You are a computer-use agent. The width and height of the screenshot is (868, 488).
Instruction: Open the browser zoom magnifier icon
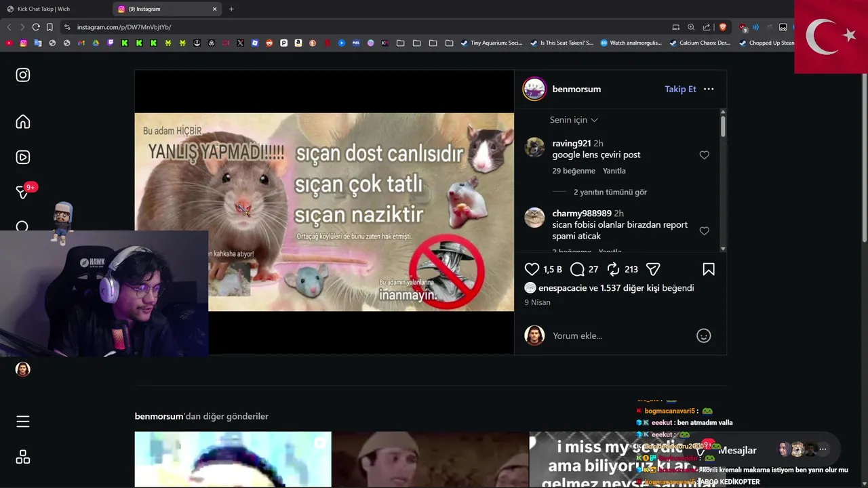click(691, 27)
